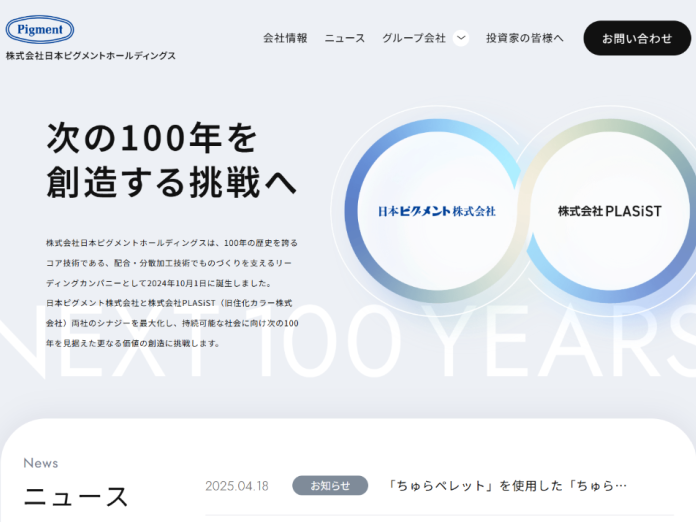Viewport: 696px width, 522px height.
Task: Open the 株式会社PLASiST circle
Action: [x=609, y=211]
